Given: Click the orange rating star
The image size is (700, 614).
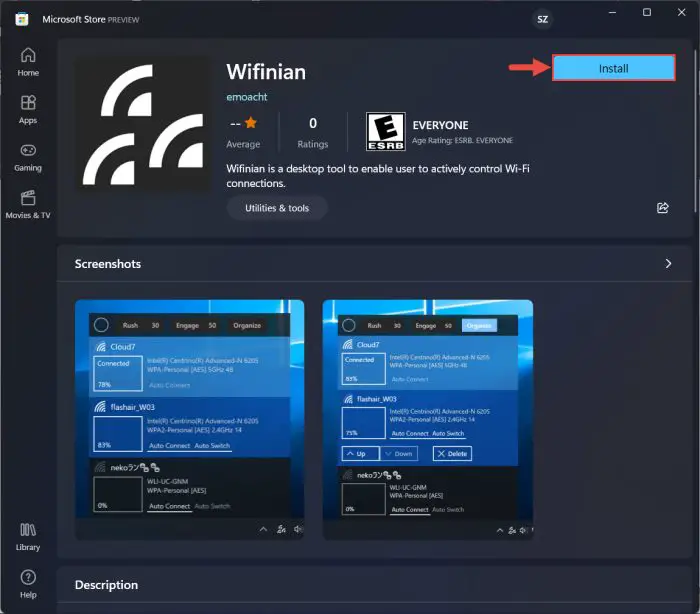Looking at the screenshot, I should [x=251, y=122].
